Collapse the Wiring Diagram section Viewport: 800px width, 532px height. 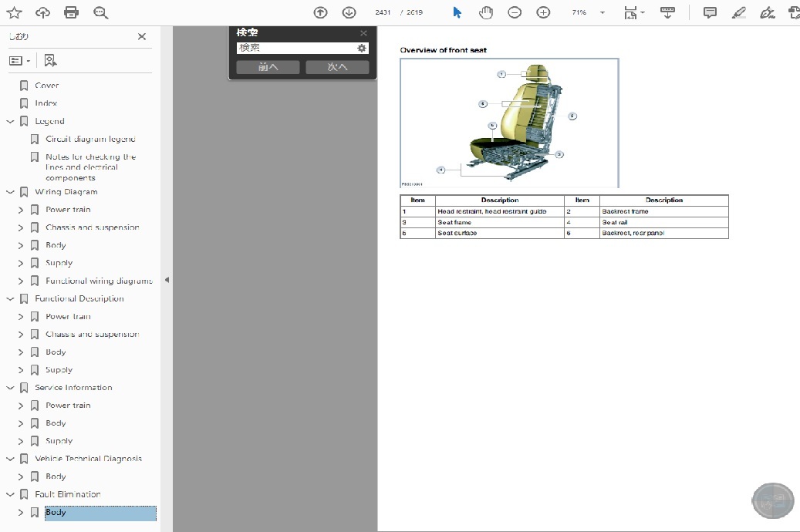10,192
